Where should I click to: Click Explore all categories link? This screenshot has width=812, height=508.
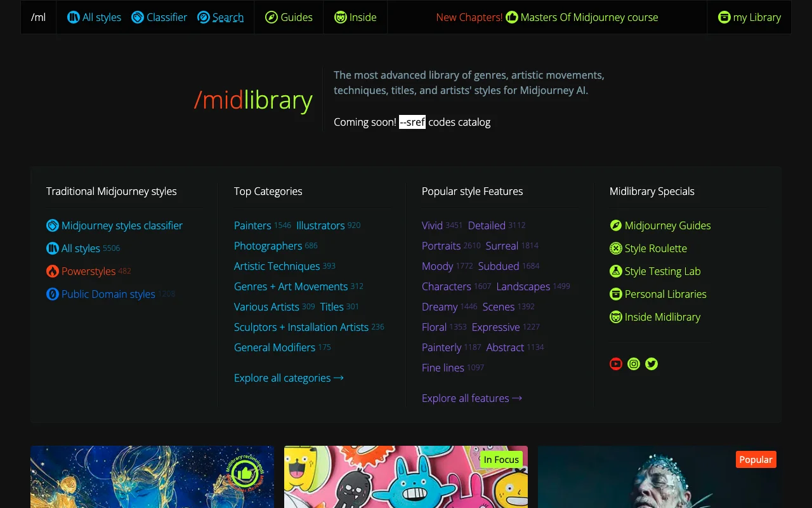point(289,378)
